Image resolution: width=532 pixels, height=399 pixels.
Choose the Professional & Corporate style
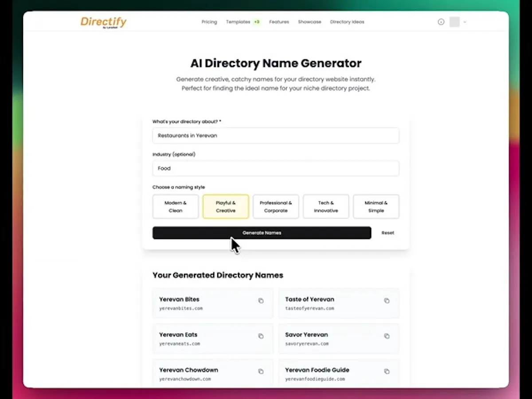click(x=276, y=207)
